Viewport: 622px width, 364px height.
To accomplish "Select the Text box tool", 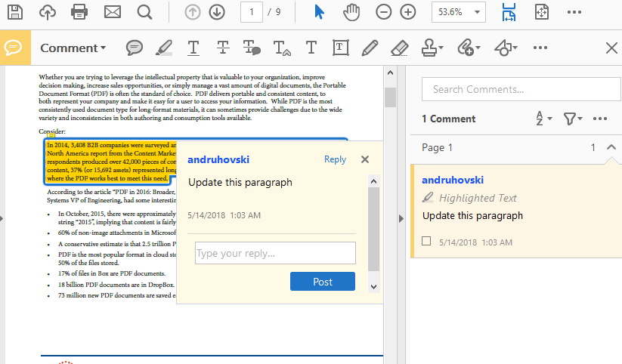I will tap(341, 48).
